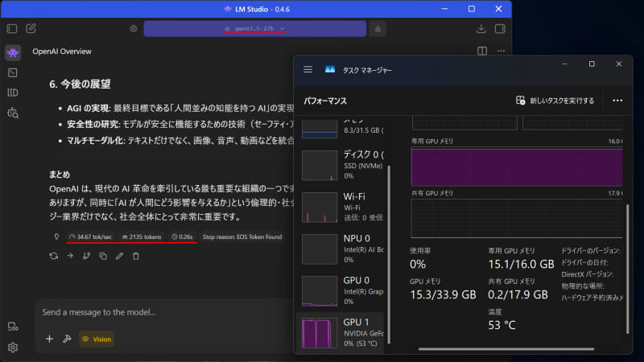Image resolution: width=644 pixels, height=362 pixels.
Task: Click the split view icon beside the chat title
Action: 482,51
